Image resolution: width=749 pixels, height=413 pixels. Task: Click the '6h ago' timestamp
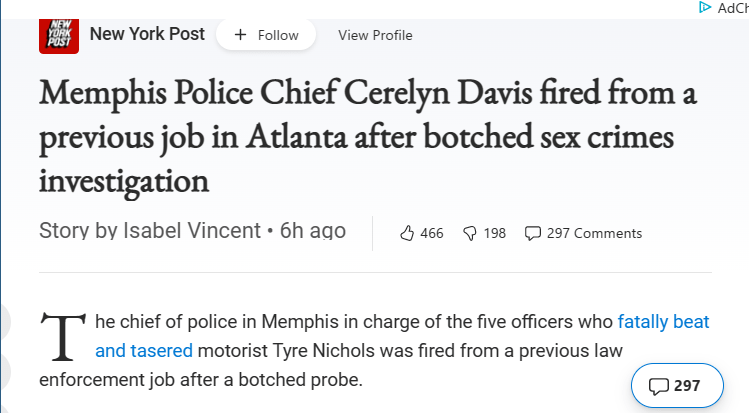coord(313,231)
